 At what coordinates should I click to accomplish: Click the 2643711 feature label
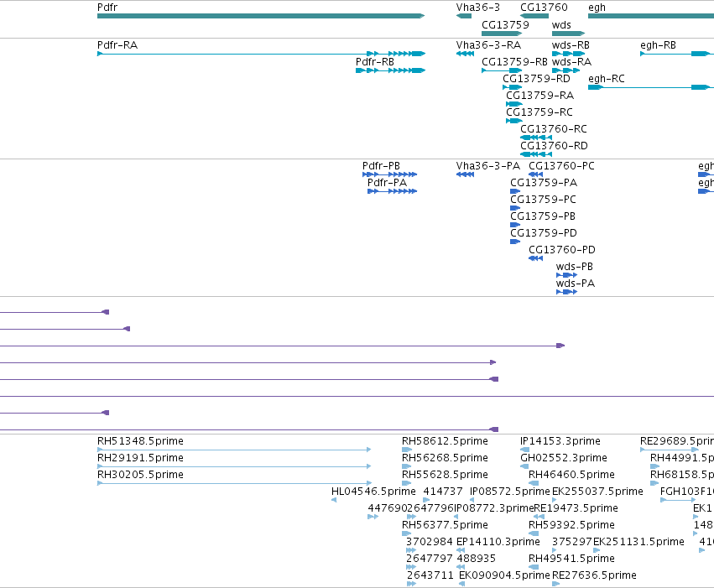tap(430, 576)
